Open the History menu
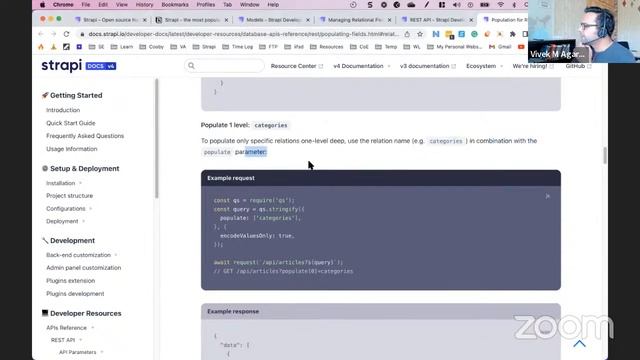This screenshot has height=360, width=640. click(144, 5)
